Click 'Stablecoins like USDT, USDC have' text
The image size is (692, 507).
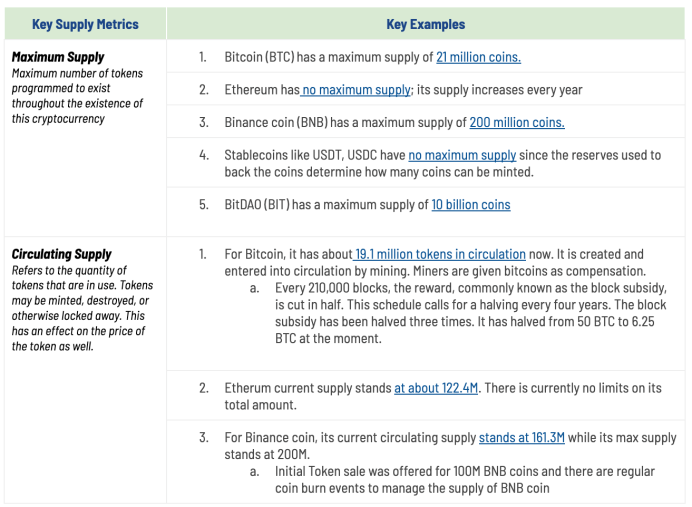click(315, 155)
